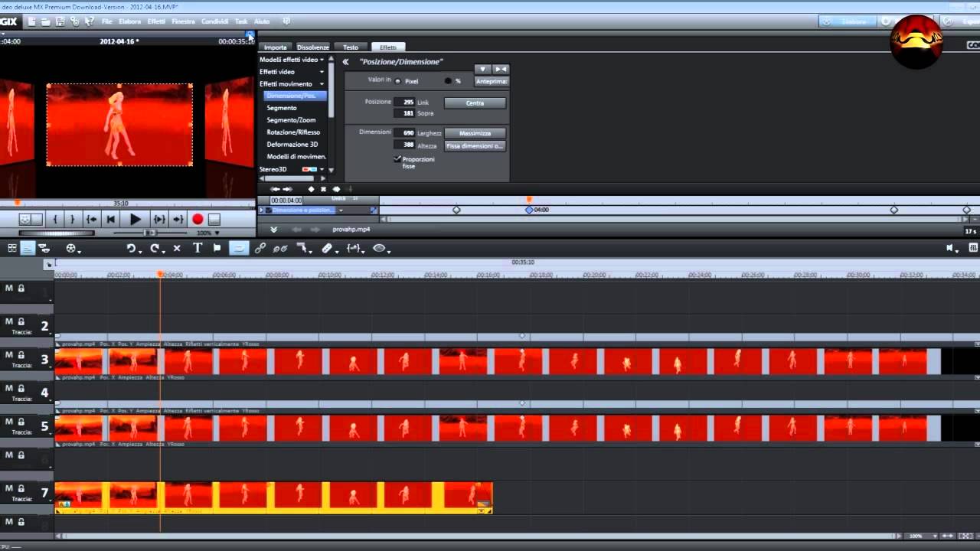Expand the double-chevron below keyframe track
Viewport: 980px width, 551px height.
tap(273, 229)
